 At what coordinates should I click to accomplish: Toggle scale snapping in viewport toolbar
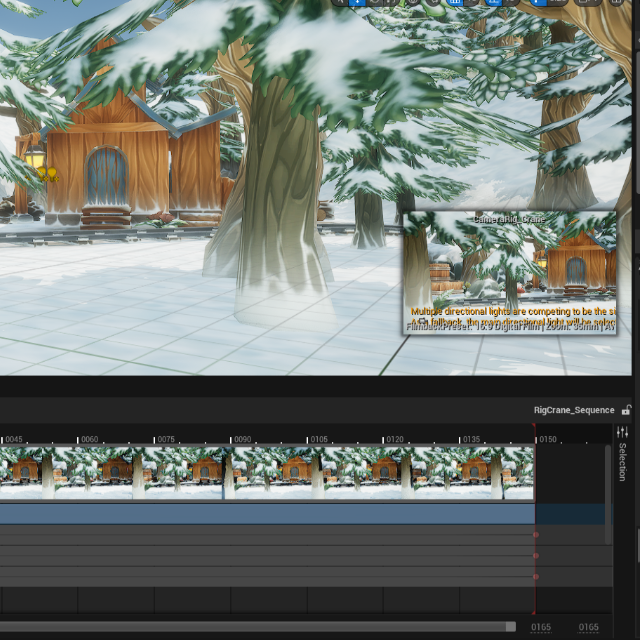(541, 2)
